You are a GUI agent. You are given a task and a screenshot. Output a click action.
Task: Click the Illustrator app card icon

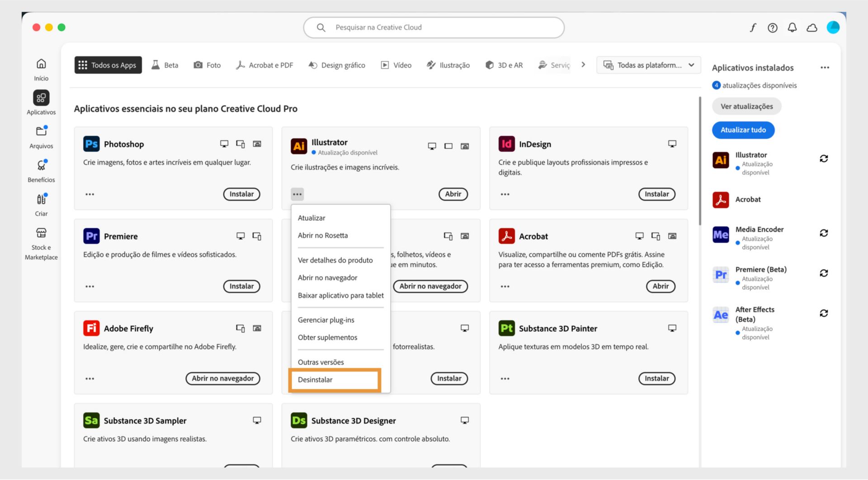coord(299,146)
